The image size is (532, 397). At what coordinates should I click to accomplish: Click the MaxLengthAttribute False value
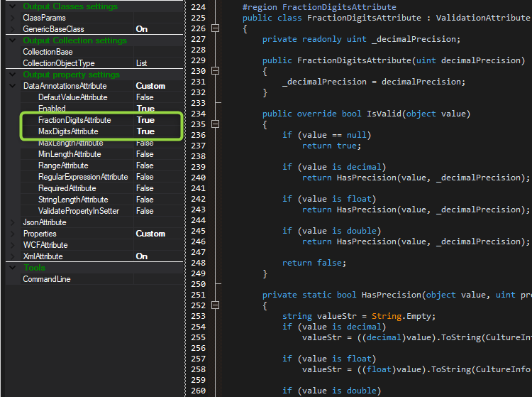point(145,143)
